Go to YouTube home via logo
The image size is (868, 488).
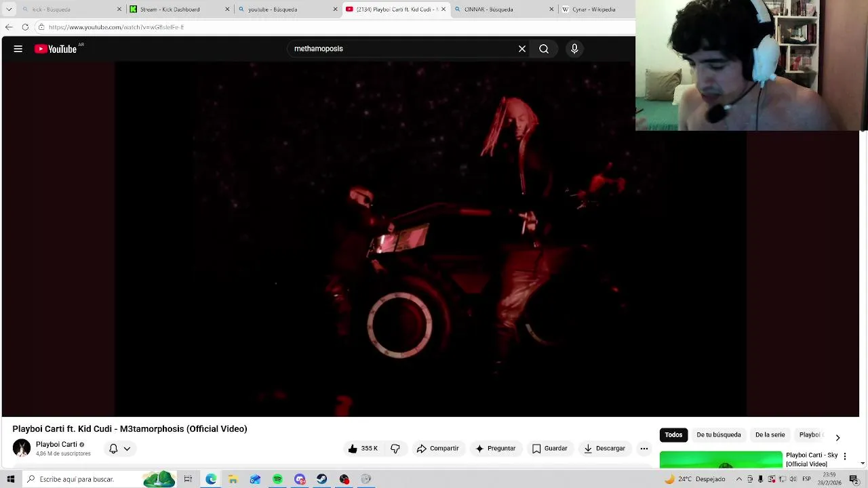click(56, 49)
